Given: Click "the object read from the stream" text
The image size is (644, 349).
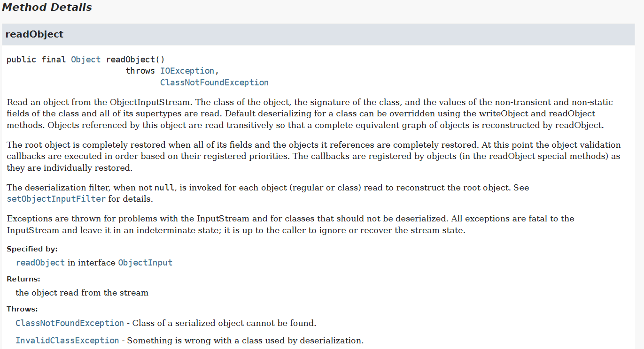Looking at the screenshot, I should pos(82,293).
